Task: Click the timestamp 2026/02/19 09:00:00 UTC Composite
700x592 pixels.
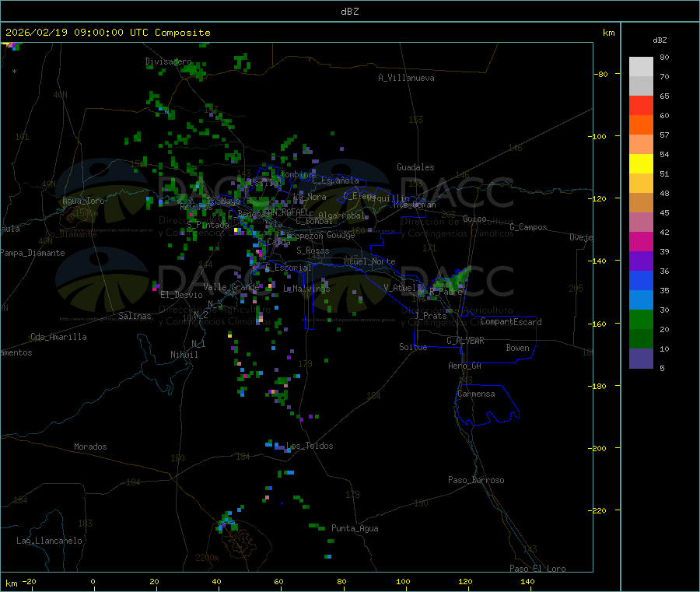Action: pos(107,33)
